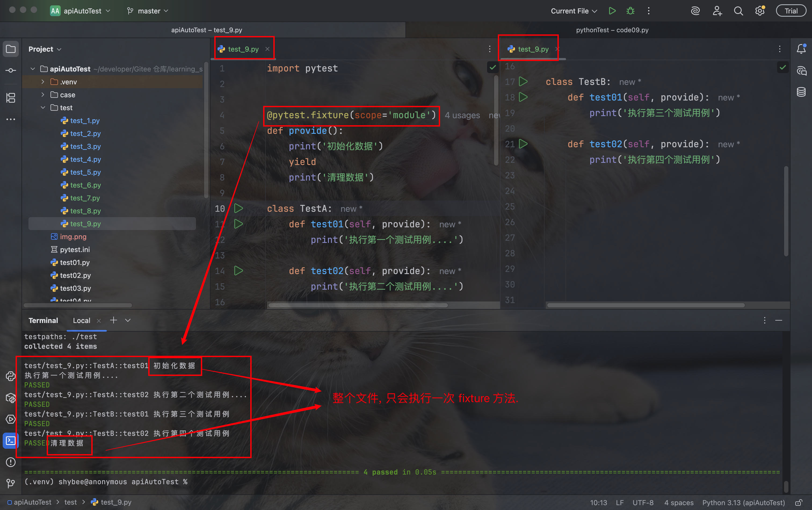Open the Structure tool window icon
The width and height of the screenshot is (812, 510).
pyautogui.click(x=11, y=98)
